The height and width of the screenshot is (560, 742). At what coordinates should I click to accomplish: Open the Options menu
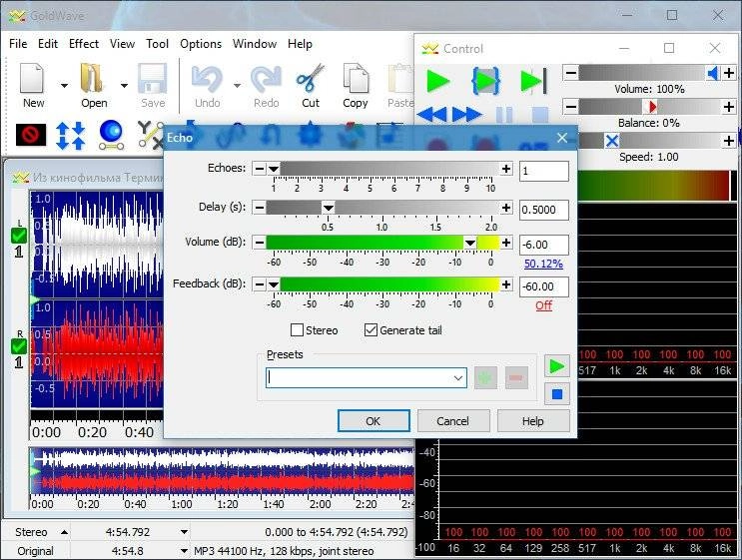tap(201, 44)
